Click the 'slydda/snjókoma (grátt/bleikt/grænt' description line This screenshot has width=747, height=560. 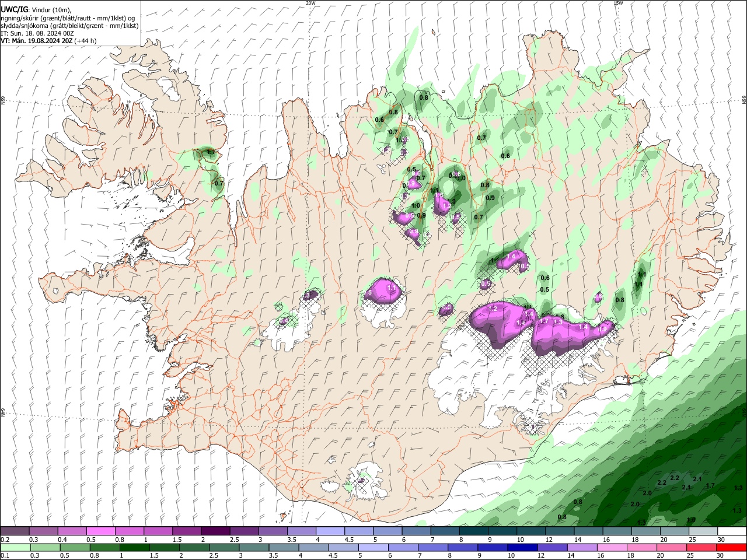click(69, 26)
